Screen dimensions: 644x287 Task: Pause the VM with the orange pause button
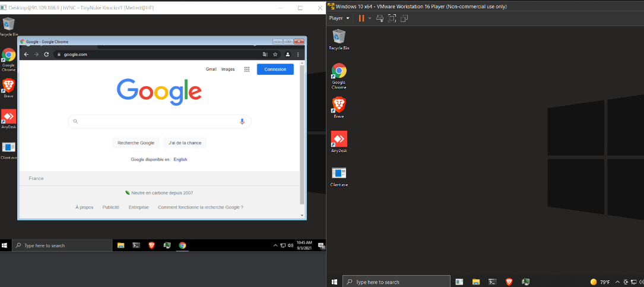click(x=361, y=18)
